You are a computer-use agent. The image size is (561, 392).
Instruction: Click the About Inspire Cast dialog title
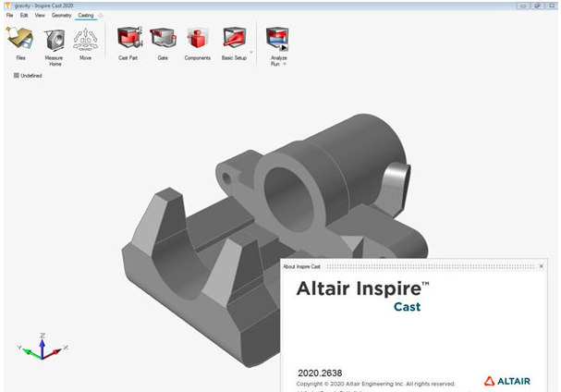coord(301,266)
